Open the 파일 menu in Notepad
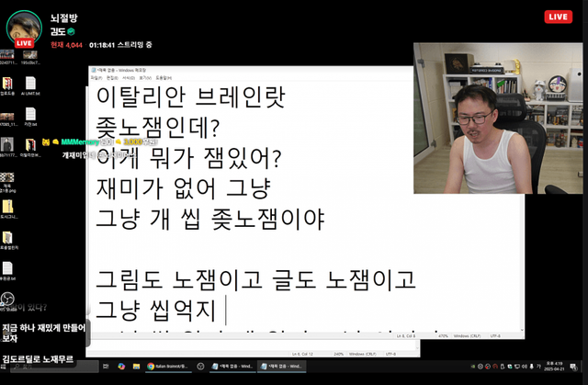The width and height of the screenshot is (588, 385). pos(97,78)
